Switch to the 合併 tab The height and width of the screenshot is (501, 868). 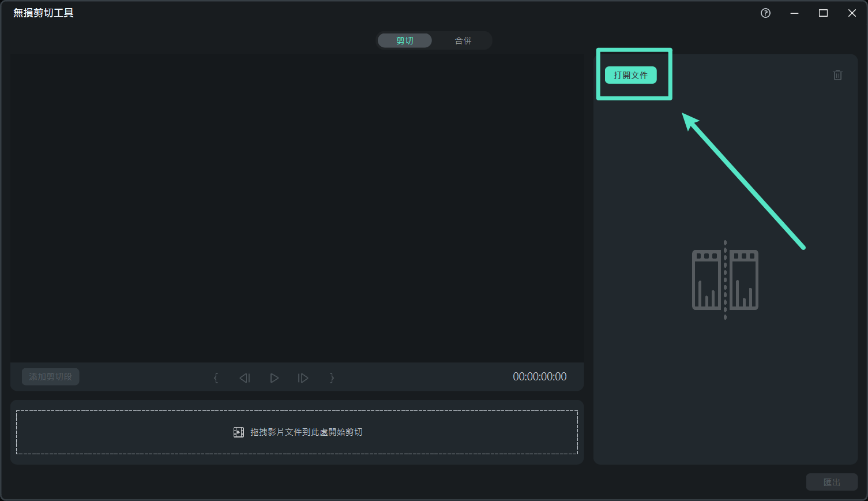pos(463,40)
